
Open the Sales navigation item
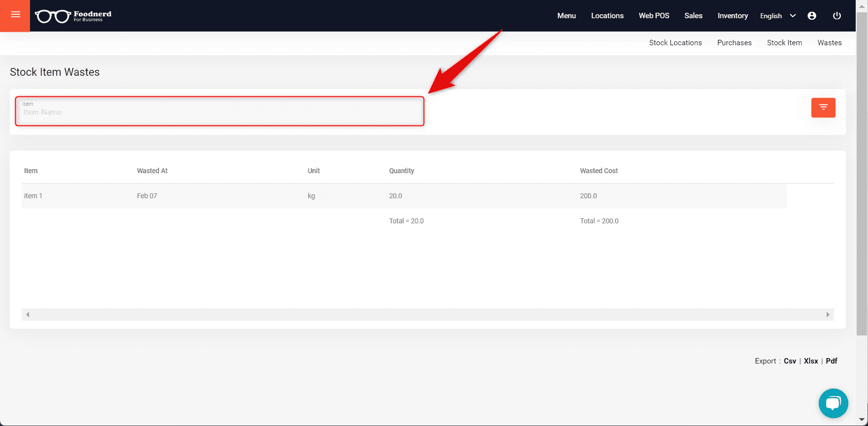click(693, 16)
